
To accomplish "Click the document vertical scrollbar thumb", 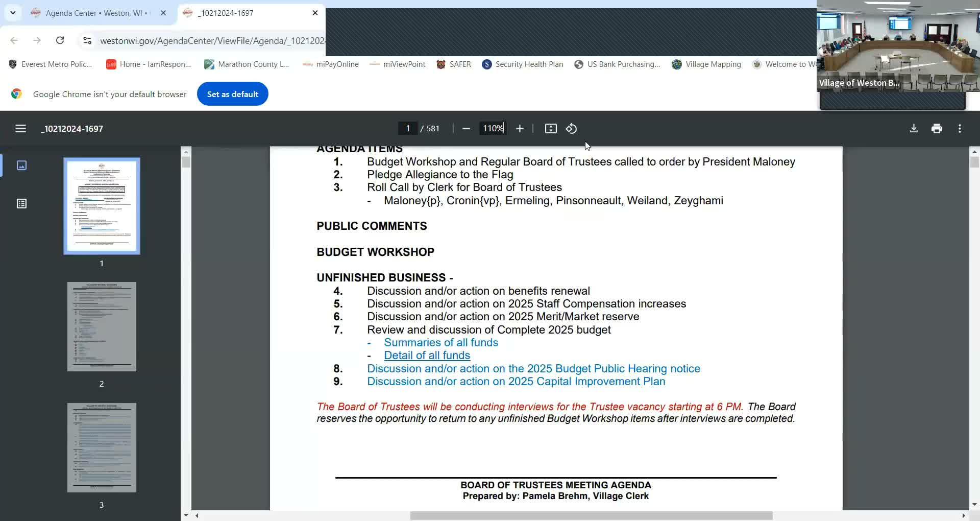I will 974,162.
